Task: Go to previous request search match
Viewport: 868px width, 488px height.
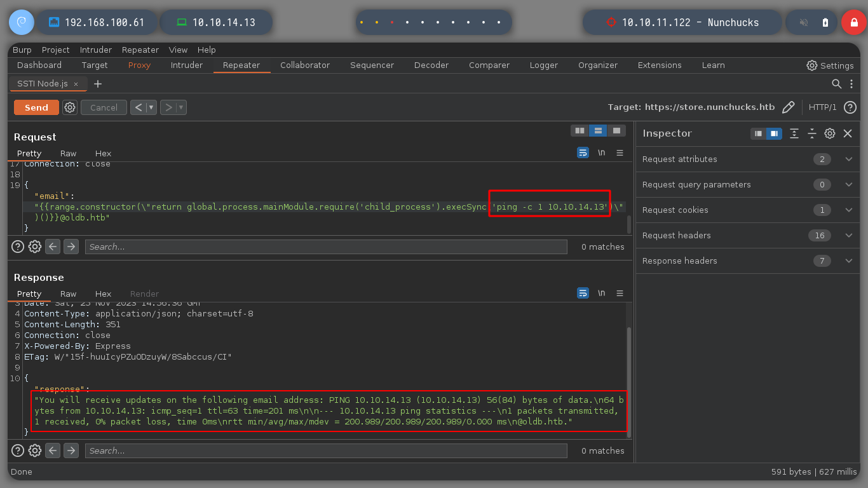Action: coord(53,247)
